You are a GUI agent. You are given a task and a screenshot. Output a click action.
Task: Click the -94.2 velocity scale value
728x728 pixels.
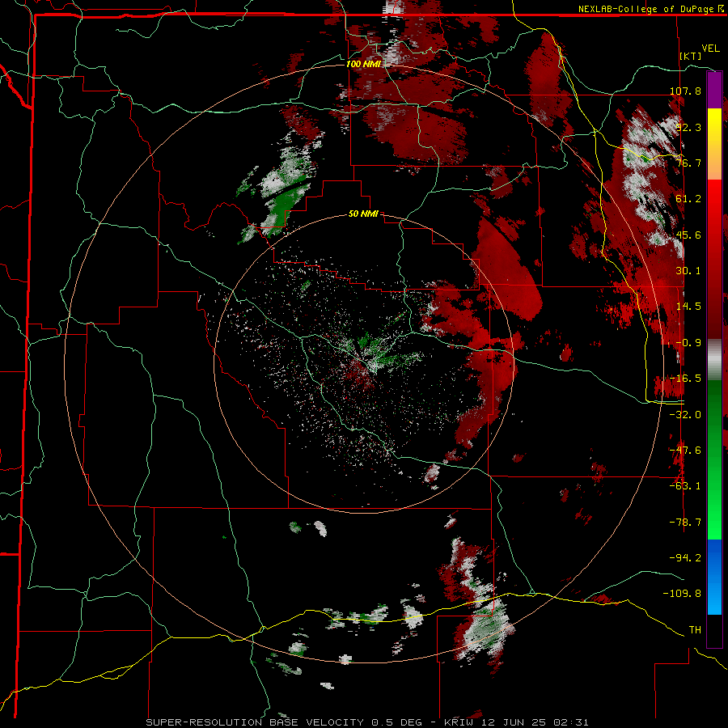pos(686,558)
